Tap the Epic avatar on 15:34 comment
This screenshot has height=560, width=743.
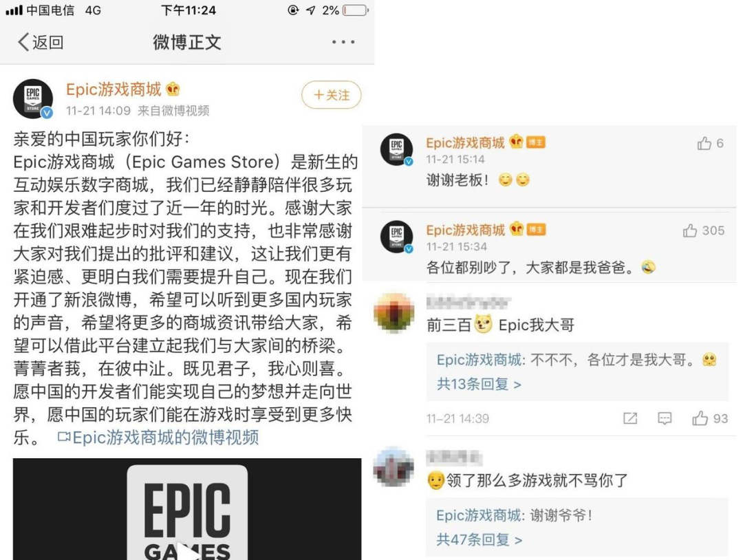397,237
